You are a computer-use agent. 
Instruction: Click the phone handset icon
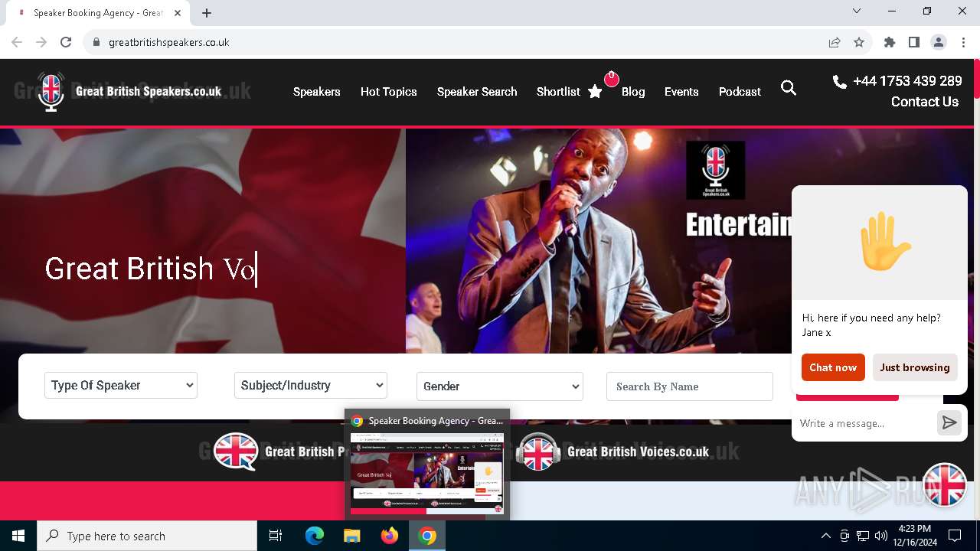click(x=840, y=81)
